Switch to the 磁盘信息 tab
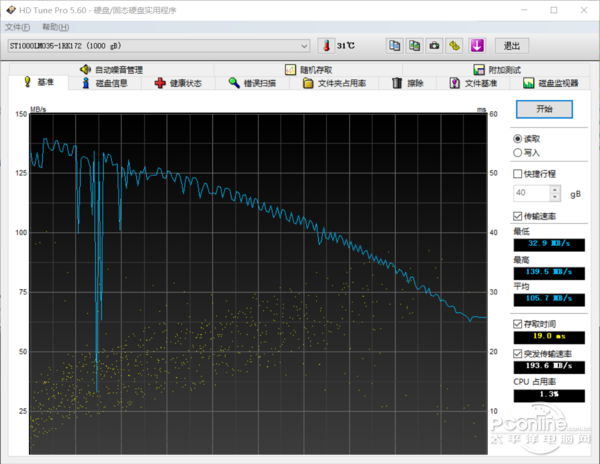This screenshot has width=600, height=464. click(104, 83)
